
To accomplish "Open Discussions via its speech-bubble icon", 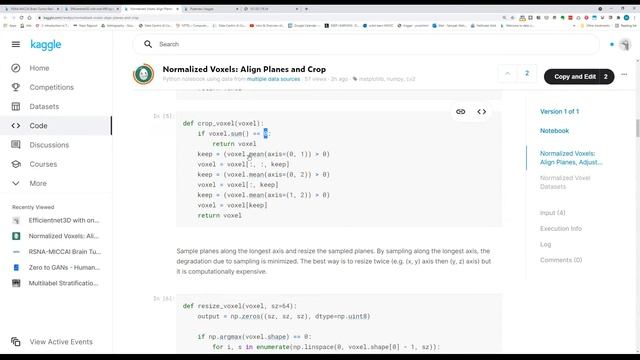I will [16, 144].
